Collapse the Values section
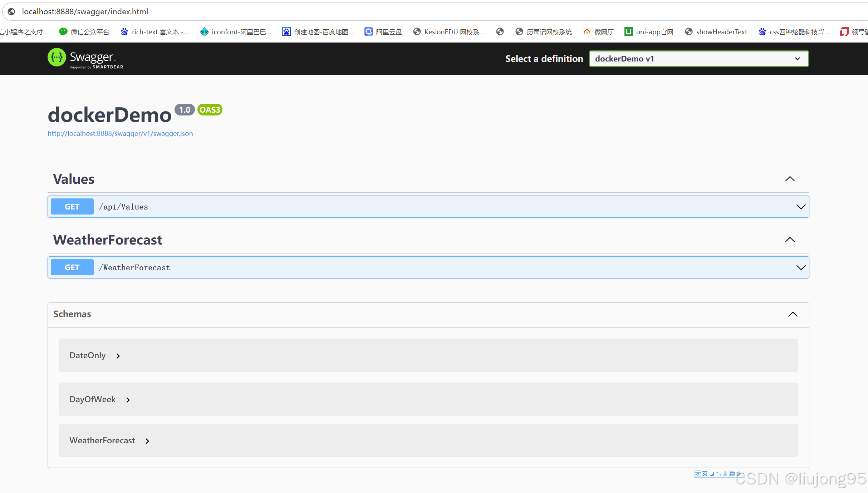The height and width of the screenshot is (493, 868). [x=790, y=179]
